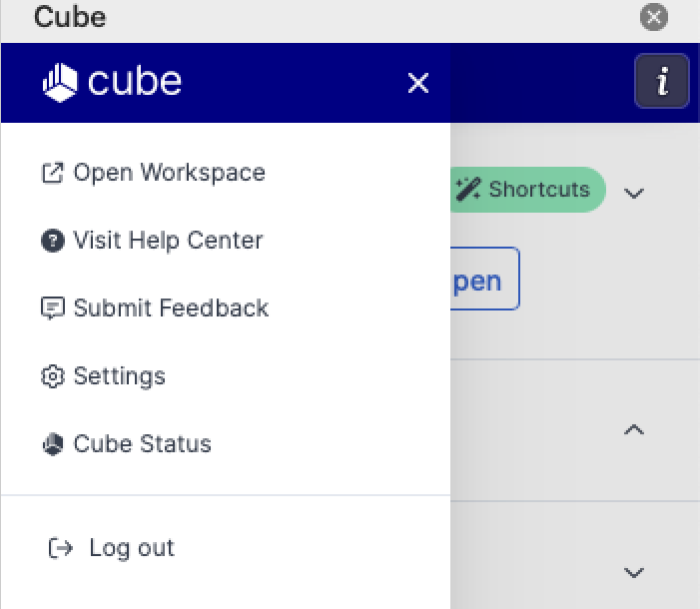Click the partially visible Open button
Viewport: 700px width, 609px height.
pos(485,280)
